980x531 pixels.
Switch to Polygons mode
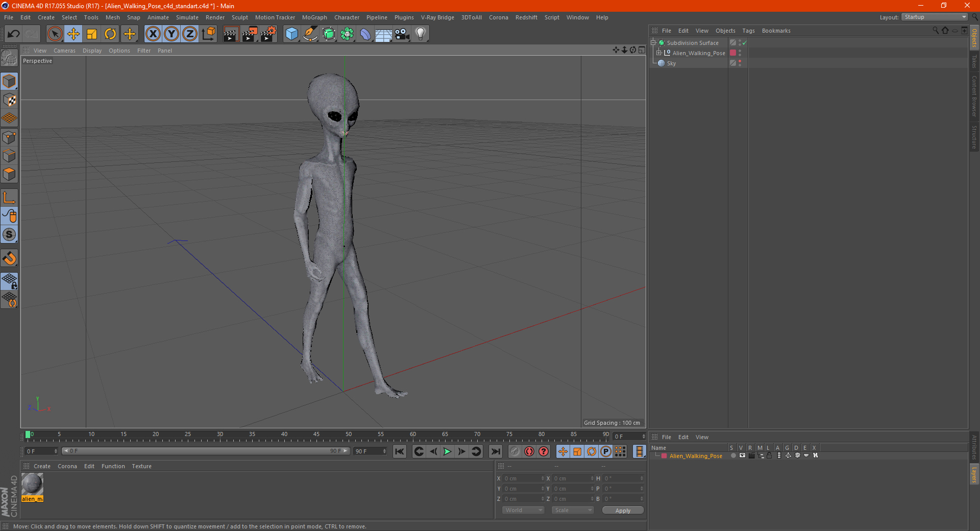(x=9, y=174)
